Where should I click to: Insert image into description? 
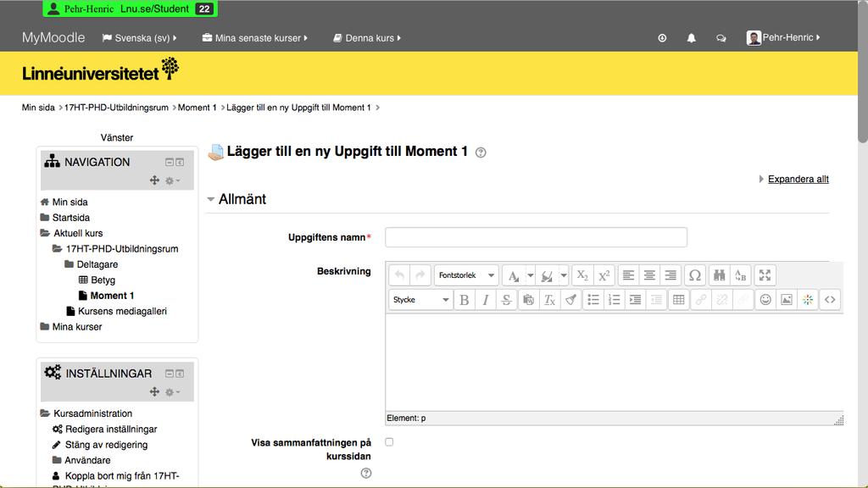787,299
